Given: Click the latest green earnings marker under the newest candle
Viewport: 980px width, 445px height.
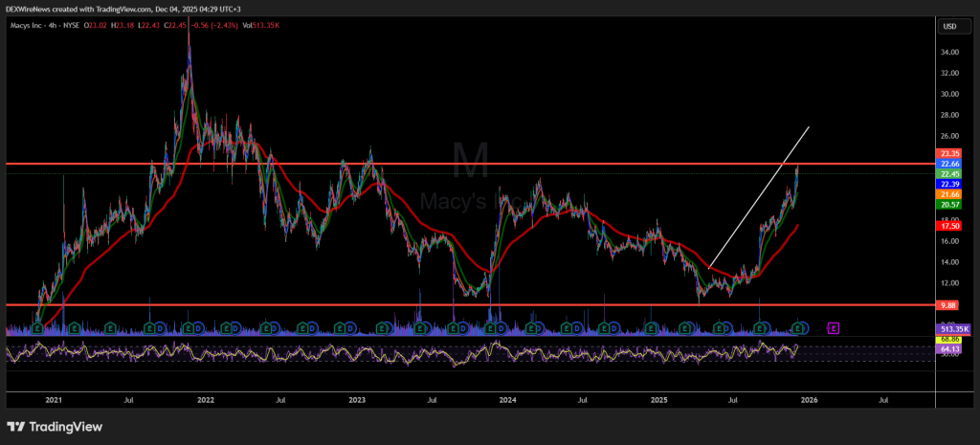Looking at the screenshot, I should pyautogui.click(x=797, y=327).
